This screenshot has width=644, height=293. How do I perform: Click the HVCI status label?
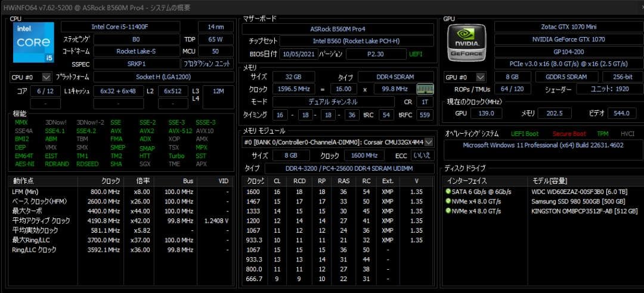tap(627, 134)
